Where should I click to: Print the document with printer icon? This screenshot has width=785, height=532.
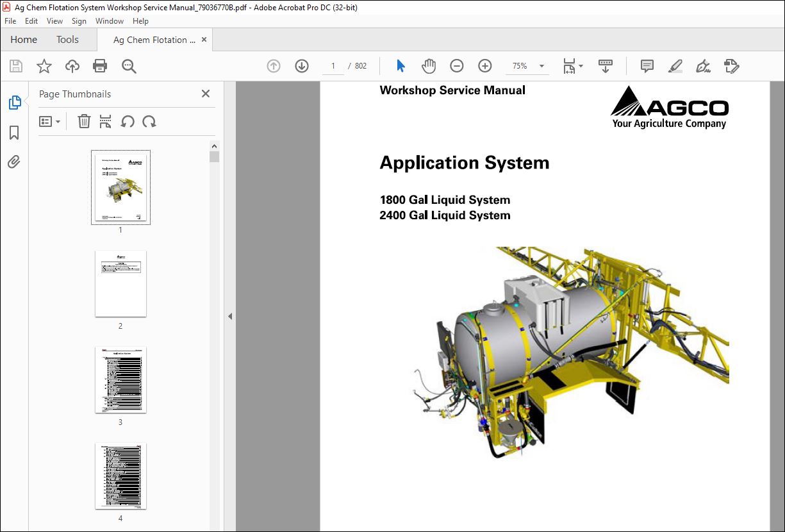[100, 66]
